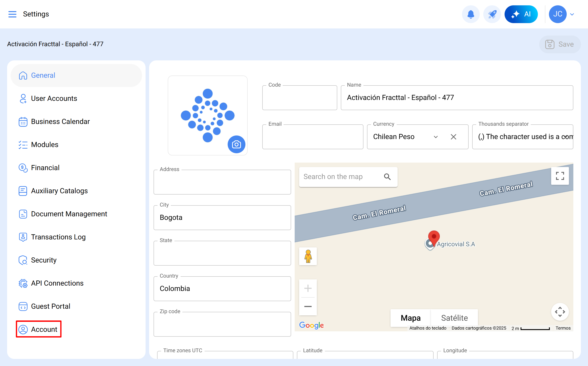Image resolution: width=588 pixels, height=366 pixels.
Task: Expand the map to full screen
Action: (x=560, y=176)
